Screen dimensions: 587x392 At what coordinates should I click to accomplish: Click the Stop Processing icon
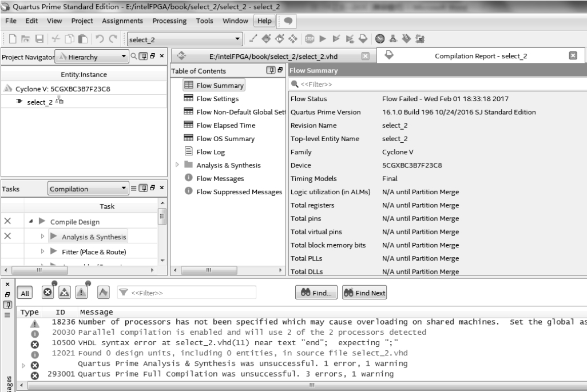click(x=310, y=38)
